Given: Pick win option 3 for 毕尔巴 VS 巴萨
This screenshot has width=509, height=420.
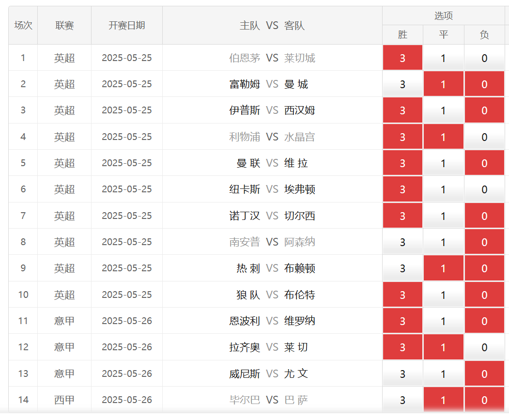Looking at the screenshot, I should pos(402,400).
